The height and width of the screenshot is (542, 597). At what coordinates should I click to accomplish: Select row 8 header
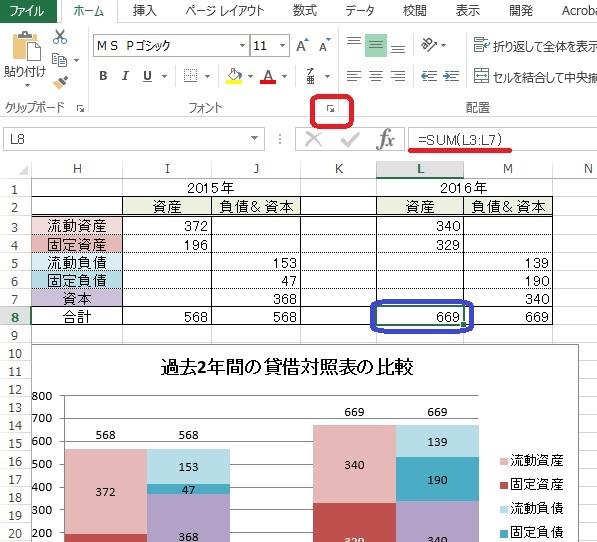click(15, 317)
